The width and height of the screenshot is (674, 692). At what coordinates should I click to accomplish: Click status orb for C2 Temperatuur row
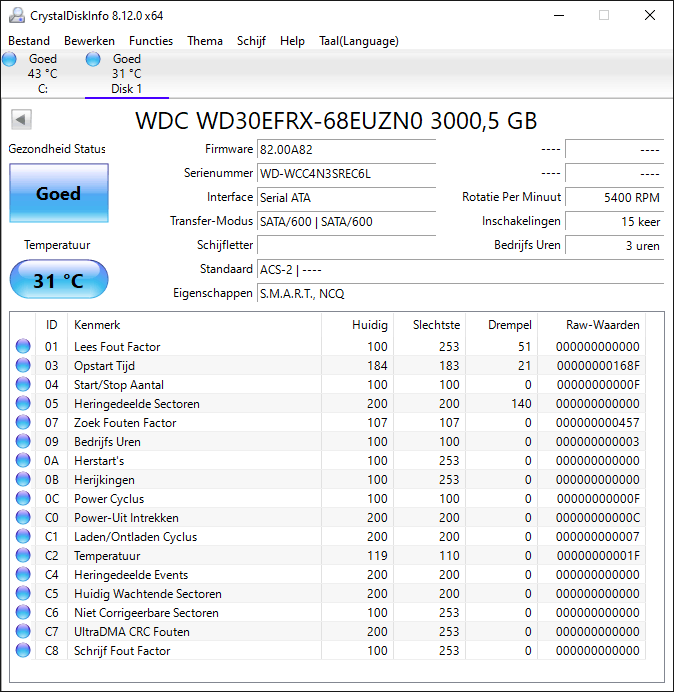23,555
